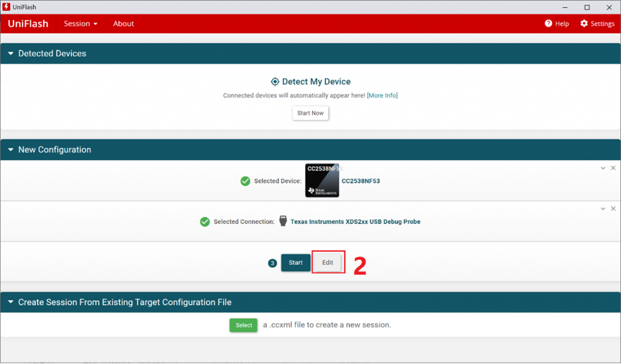Minimize the UniFlash window
This screenshot has height=364, width=621.
(565, 7)
